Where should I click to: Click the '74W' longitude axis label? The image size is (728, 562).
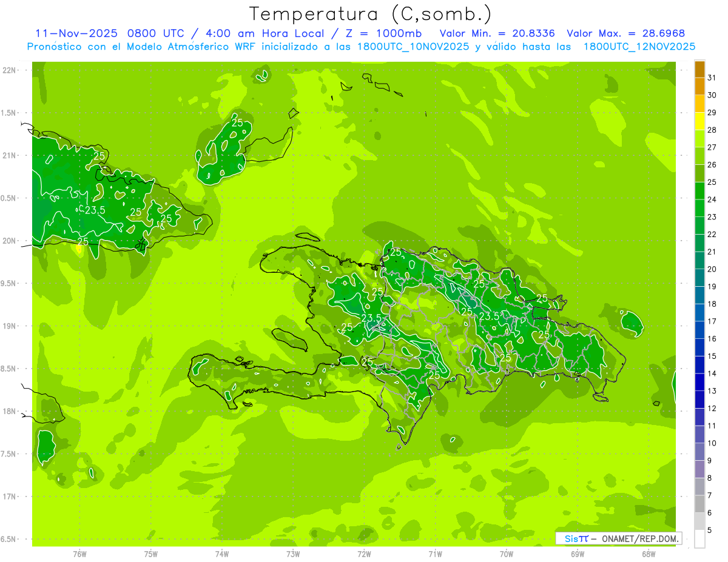[221, 554]
